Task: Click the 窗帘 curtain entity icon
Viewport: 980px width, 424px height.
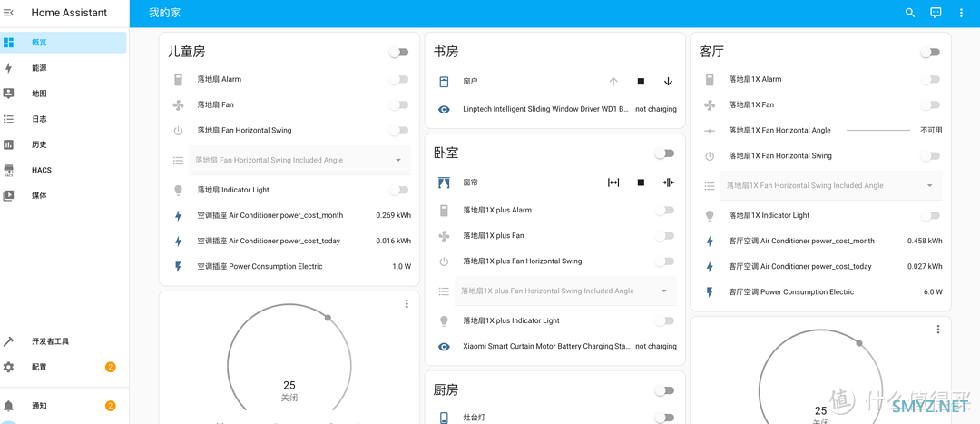Action: point(444,182)
